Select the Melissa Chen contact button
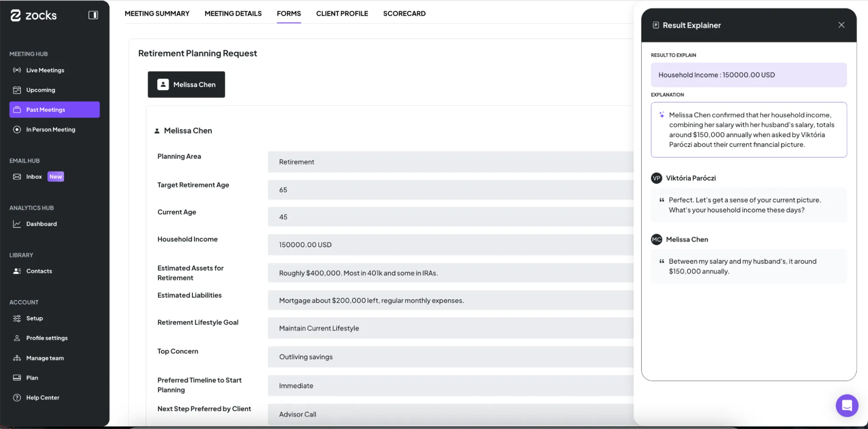This screenshot has height=429, width=868. tap(186, 84)
